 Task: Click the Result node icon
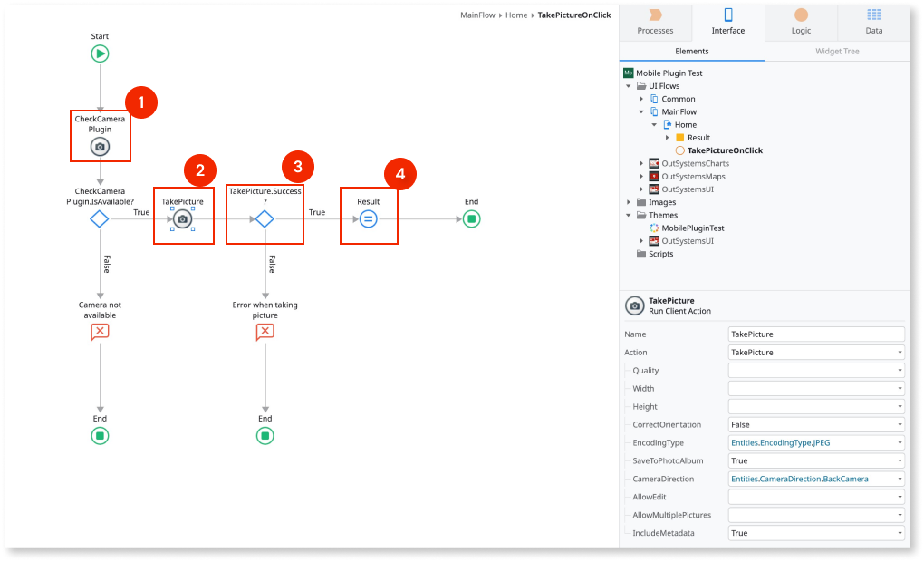tap(369, 218)
